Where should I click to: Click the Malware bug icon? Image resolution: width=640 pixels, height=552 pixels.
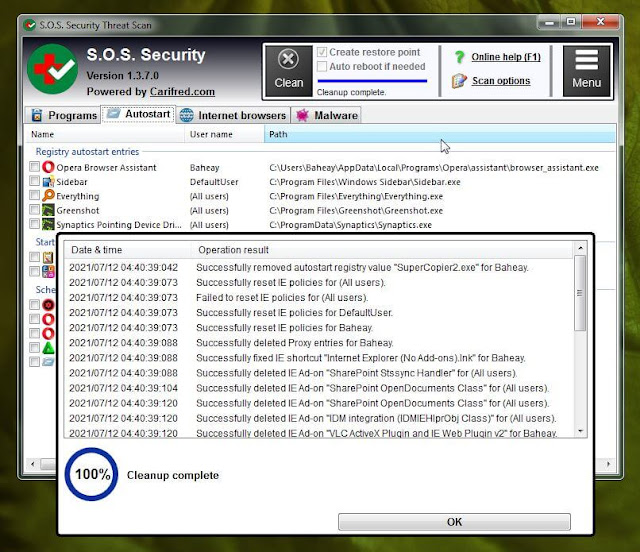(x=302, y=116)
